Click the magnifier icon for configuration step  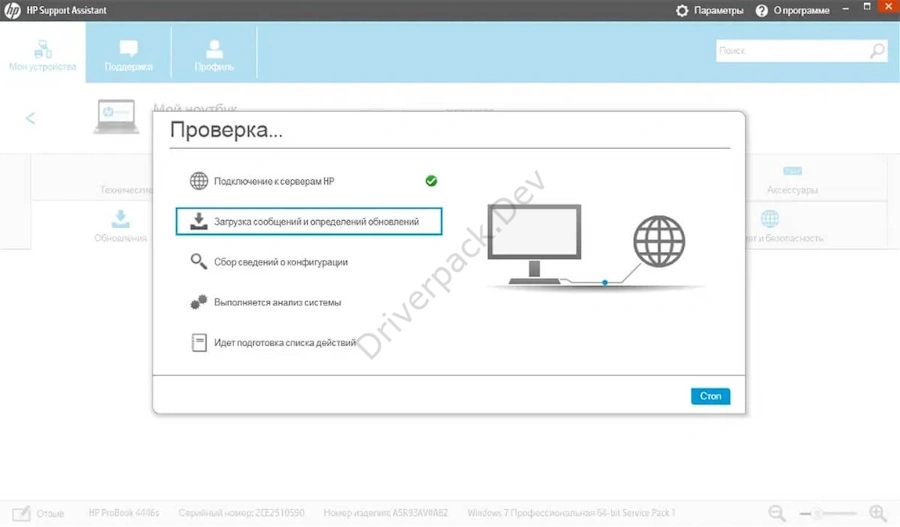pos(199,262)
